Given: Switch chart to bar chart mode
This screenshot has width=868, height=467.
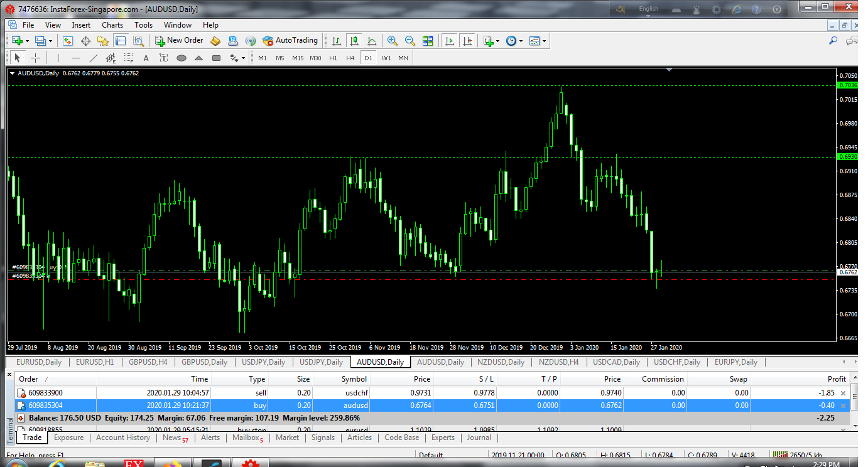Looking at the screenshot, I should 337,41.
